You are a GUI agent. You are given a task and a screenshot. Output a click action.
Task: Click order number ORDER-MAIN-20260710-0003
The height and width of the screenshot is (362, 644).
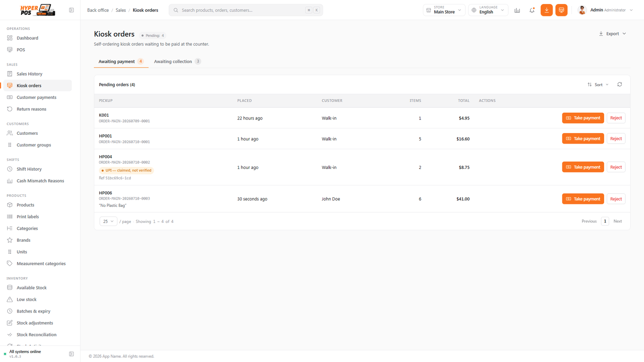124,199
